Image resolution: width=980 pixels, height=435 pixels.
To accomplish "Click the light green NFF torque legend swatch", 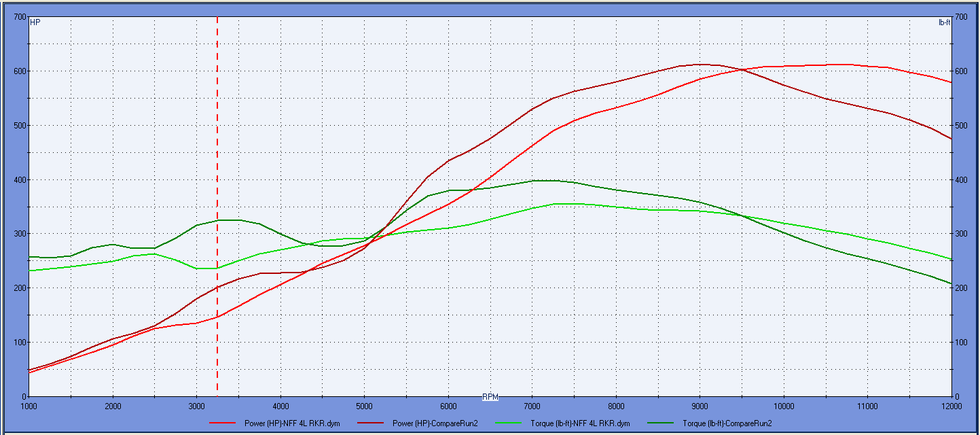I will coord(512,423).
